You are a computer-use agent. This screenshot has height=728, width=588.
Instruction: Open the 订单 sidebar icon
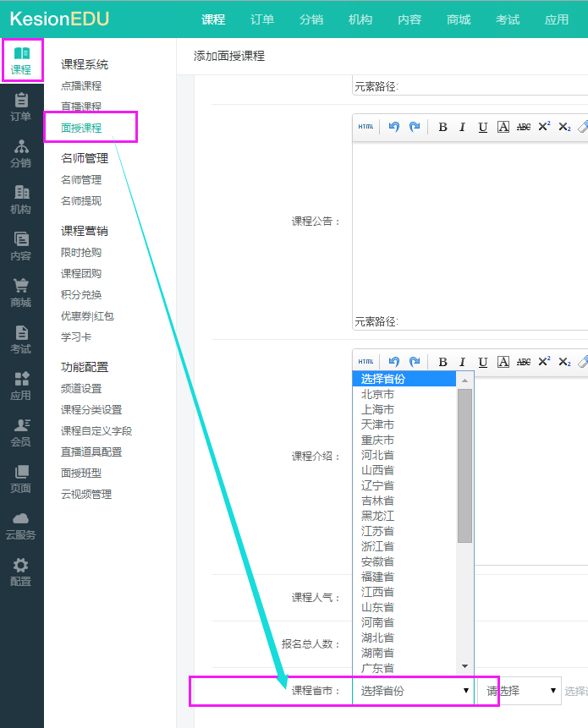point(21,107)
